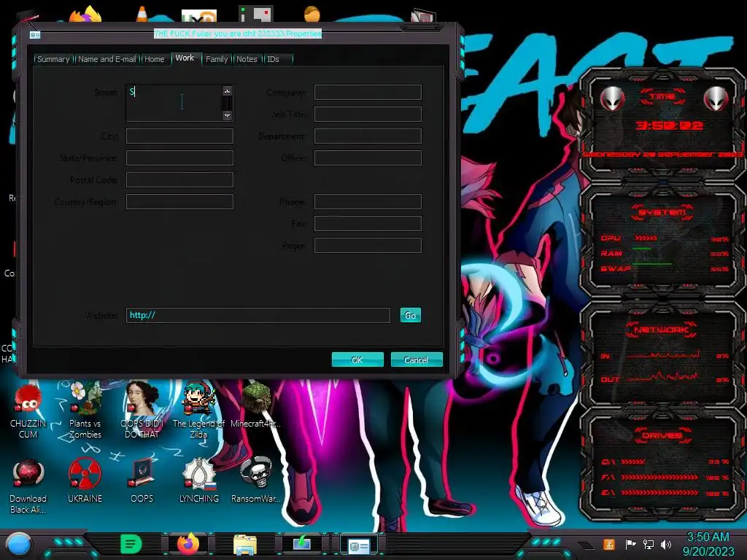Select the OOPS desktop shortcut

click(x=142, y=481)
